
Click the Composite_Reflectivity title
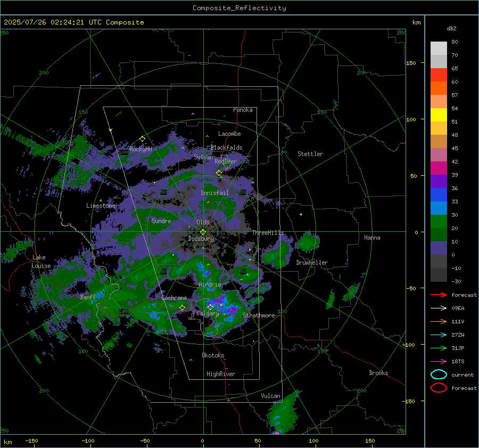pyautogui.click(x=240, y=8)
